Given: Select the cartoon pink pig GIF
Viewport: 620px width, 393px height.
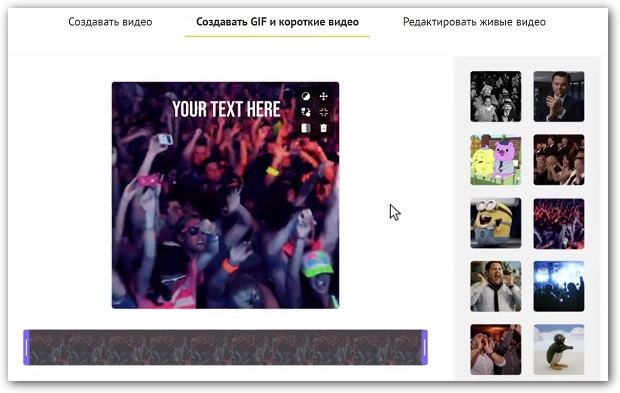Looking at the screenshot, I should 495,160.
